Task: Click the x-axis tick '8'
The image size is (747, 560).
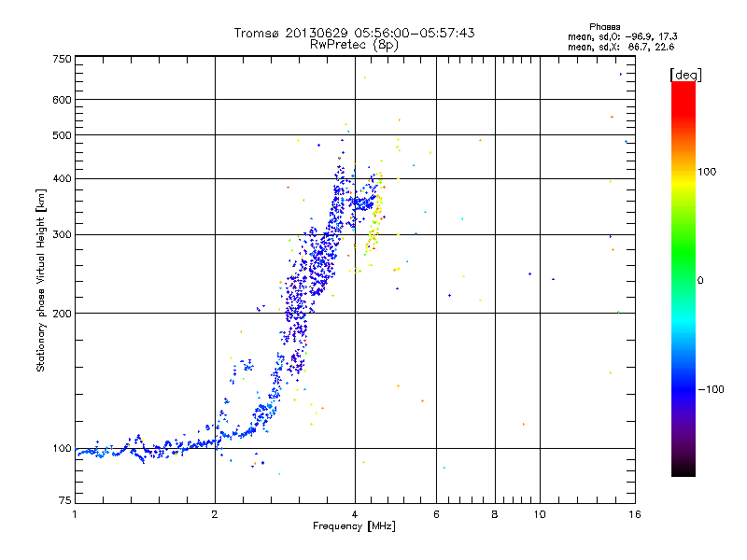Action: point(495,514)
